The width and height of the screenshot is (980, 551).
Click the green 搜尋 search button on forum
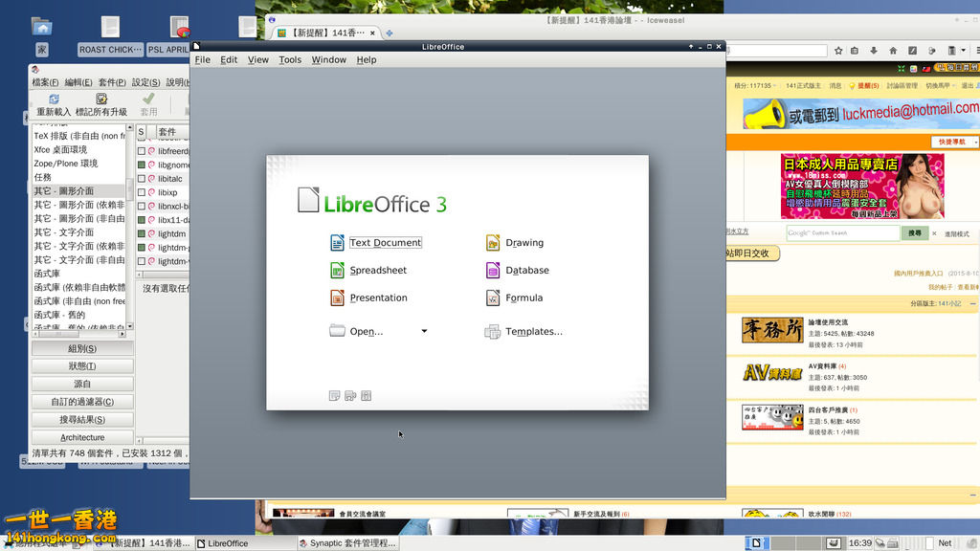[x=915, y=233]
